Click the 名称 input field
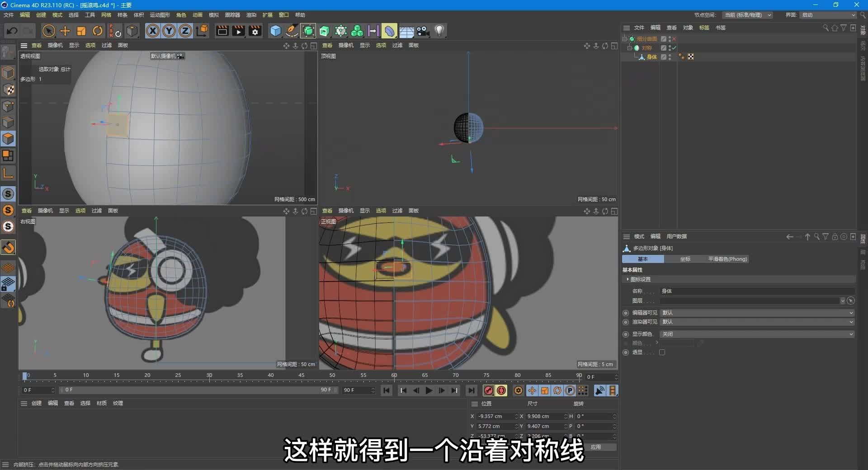 757,291
